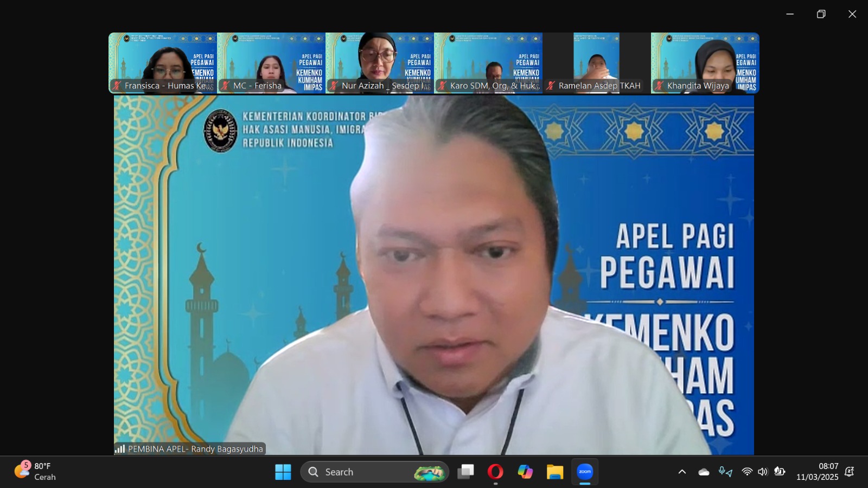Select the MC - Ferisha participant thumbnail

click(271, 62)
